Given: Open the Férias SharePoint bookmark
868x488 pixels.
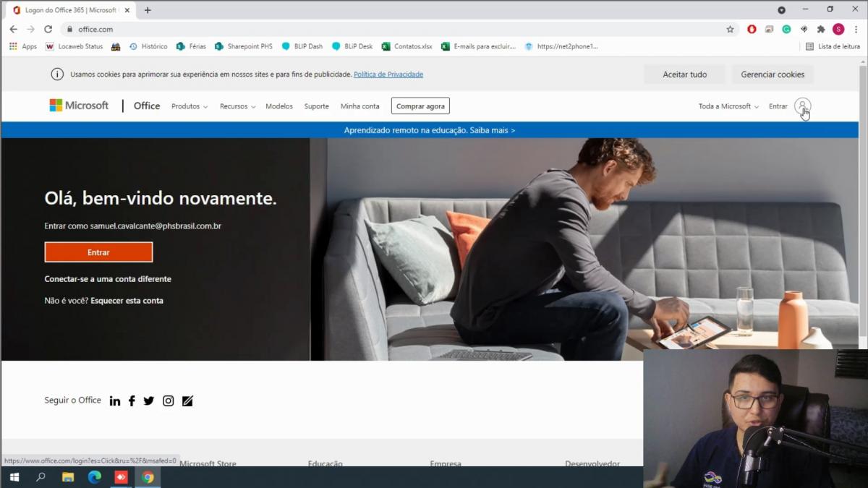Looking at the screenshot, I should coord(191,46).
